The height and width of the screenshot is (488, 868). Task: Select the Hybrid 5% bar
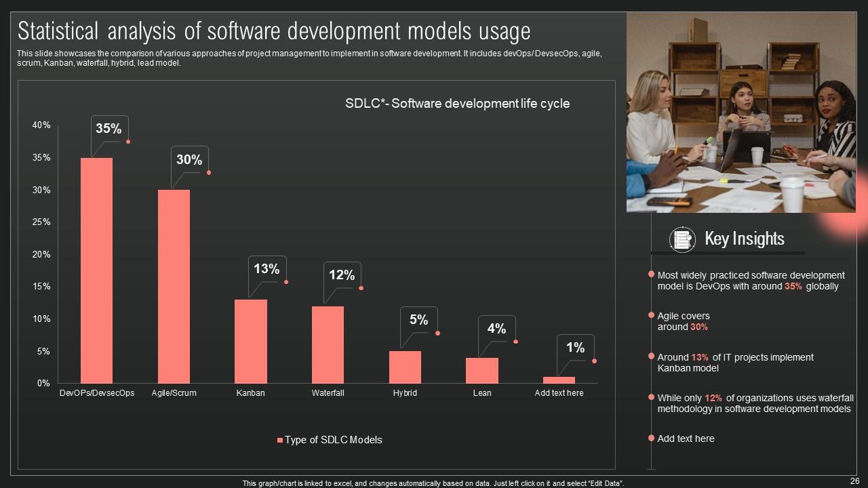coord(405,367)
